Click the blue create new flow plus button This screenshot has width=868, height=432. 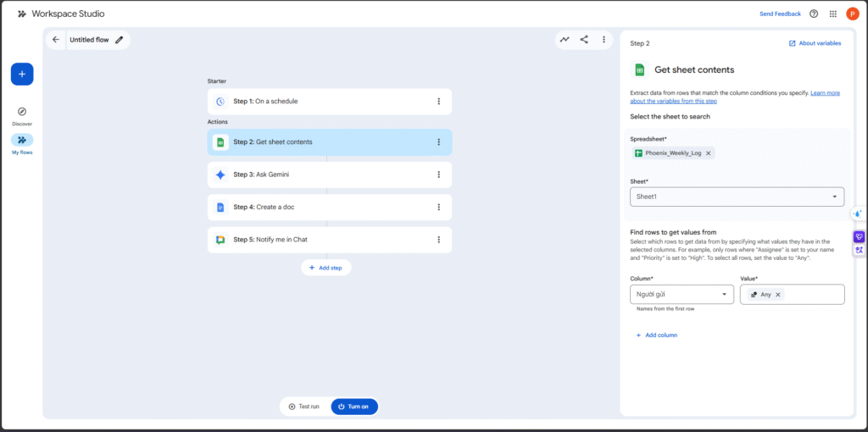click(x=22, y=74)
